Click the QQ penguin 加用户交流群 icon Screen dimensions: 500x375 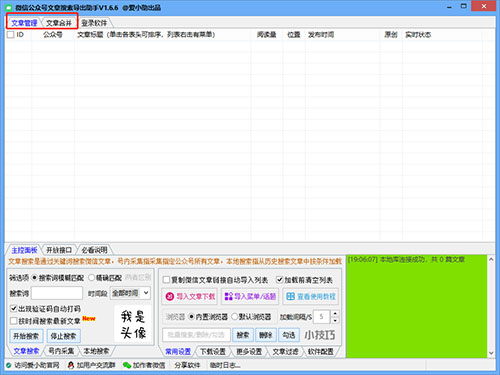click(x=71, y=365)
